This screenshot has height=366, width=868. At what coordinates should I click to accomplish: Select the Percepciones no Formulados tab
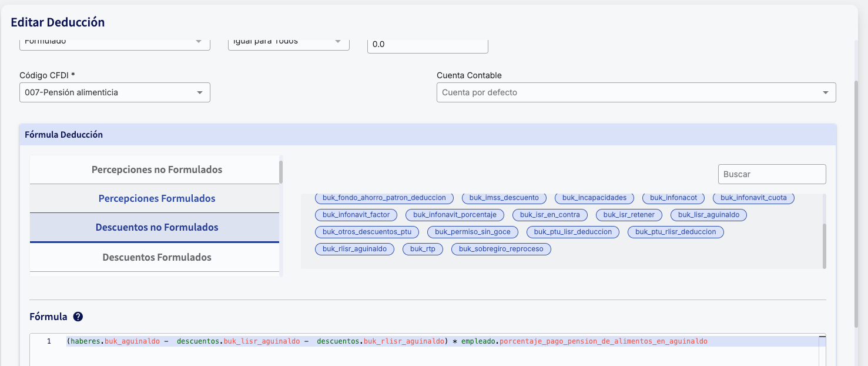pyautogui.click(x=156, y=169)
